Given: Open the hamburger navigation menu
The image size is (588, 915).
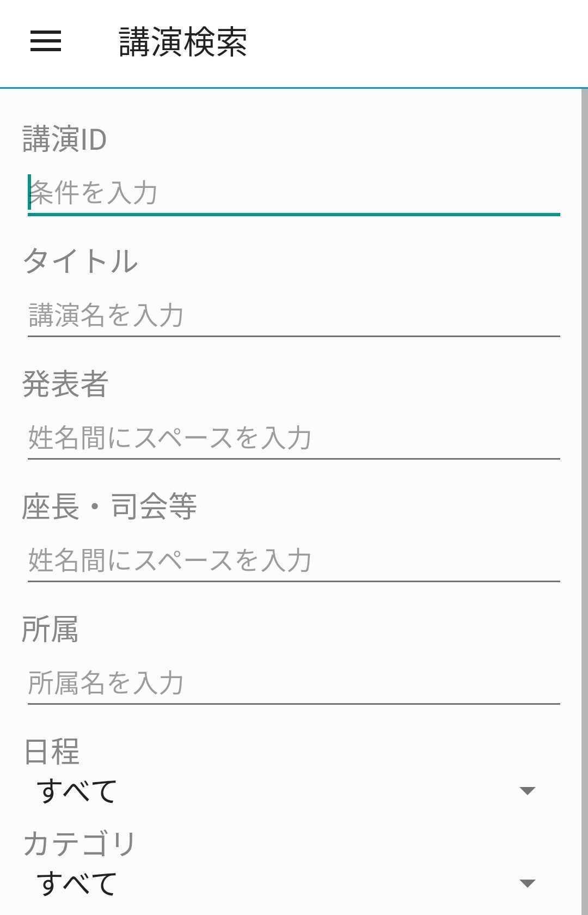Looking at the screenshot, I should [x=46, y=41].
